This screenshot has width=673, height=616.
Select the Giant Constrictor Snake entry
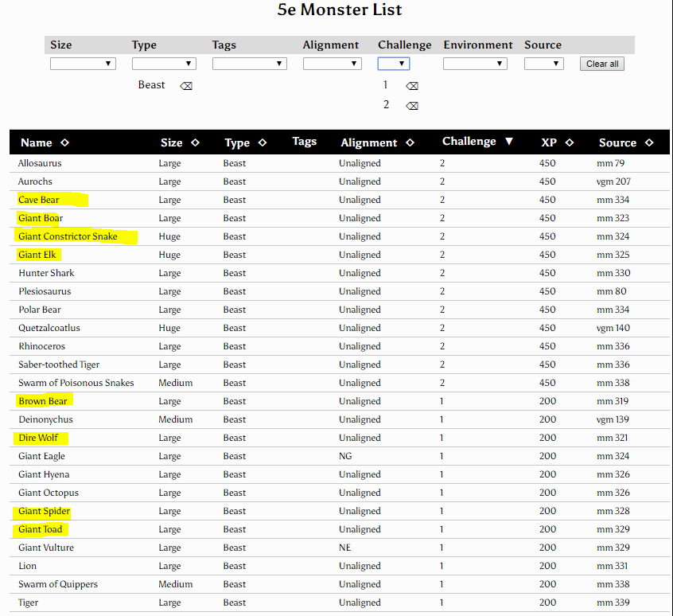coord(68,236)
